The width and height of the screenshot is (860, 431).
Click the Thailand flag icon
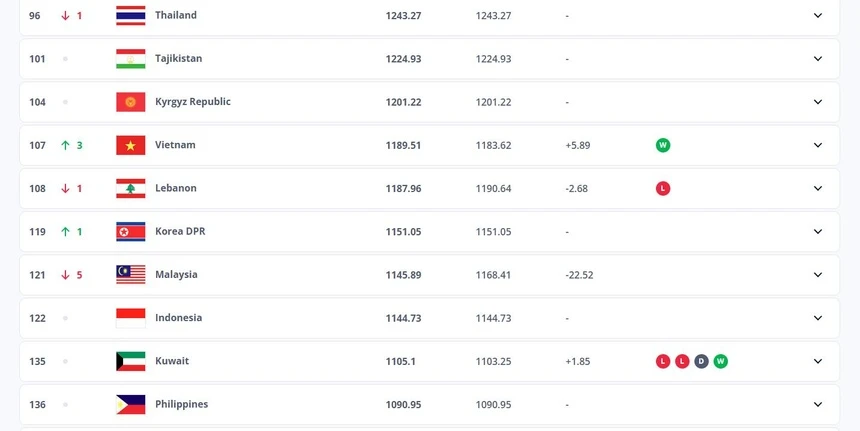click(130, 15)
